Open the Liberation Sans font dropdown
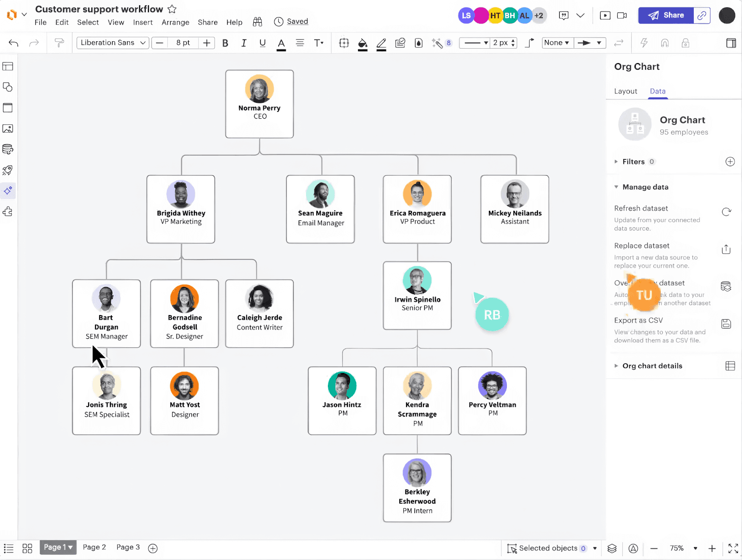Screen dimensions: 742x560 coord(113,43)
